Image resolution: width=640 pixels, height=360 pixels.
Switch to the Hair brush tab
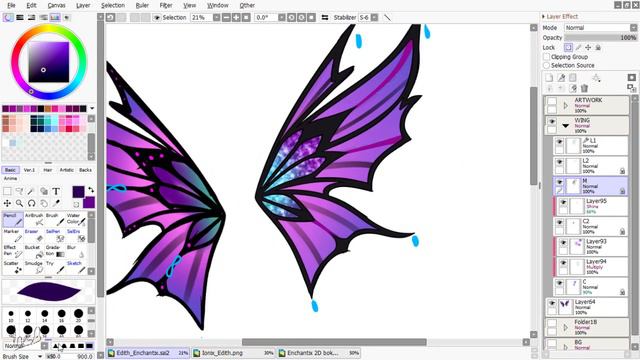coord(48,170)
